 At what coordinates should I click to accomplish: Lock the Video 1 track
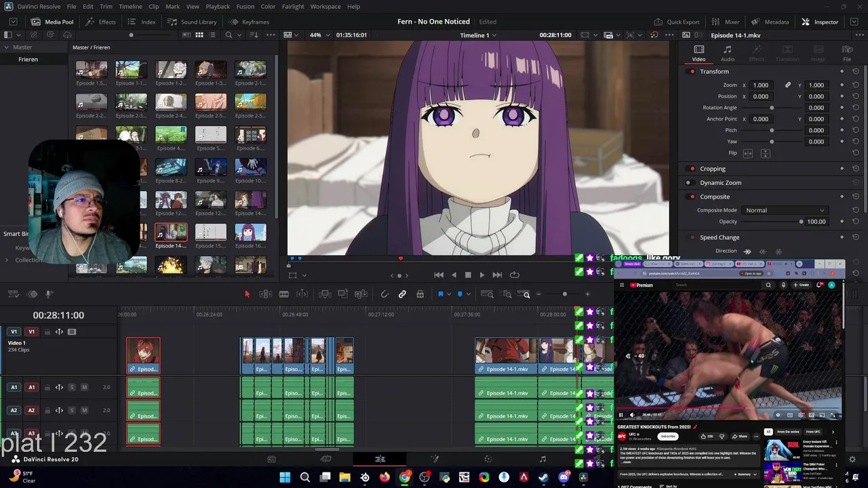(x=47, y=331)
